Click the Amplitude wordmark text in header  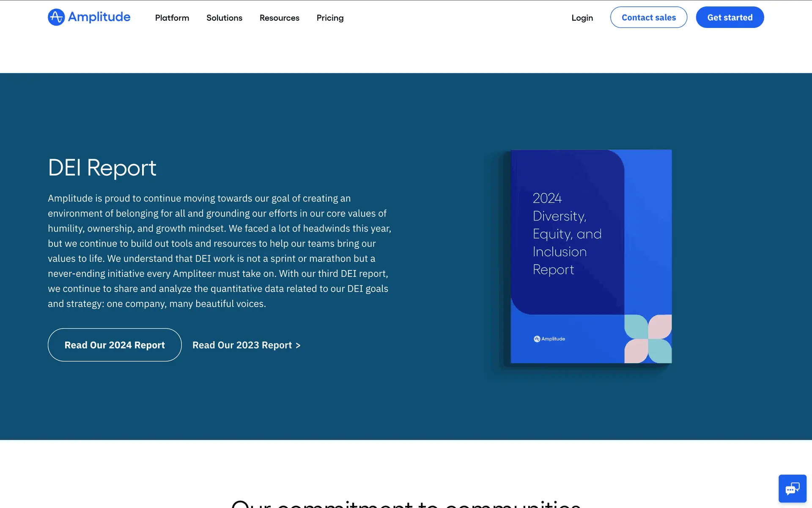99,17
